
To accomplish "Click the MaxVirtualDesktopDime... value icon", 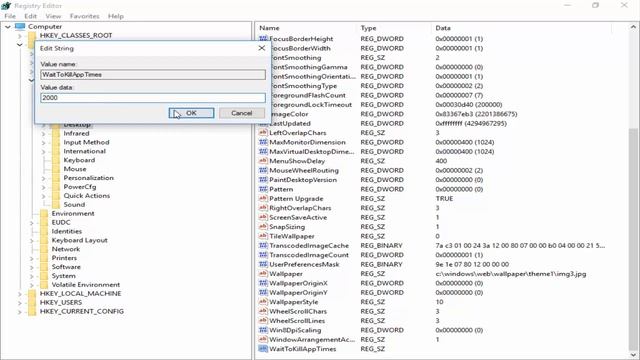I will [263, 151].
